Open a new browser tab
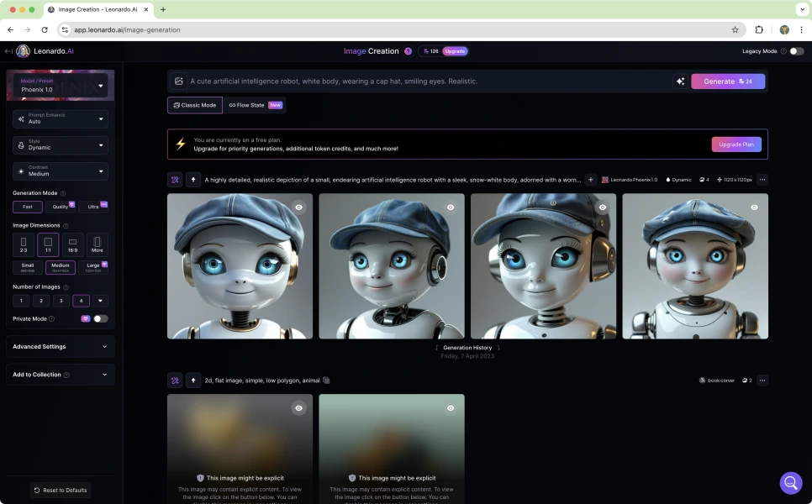Image resolution: width=812 pixels, height=504 pixels. [x=163, y=9]
